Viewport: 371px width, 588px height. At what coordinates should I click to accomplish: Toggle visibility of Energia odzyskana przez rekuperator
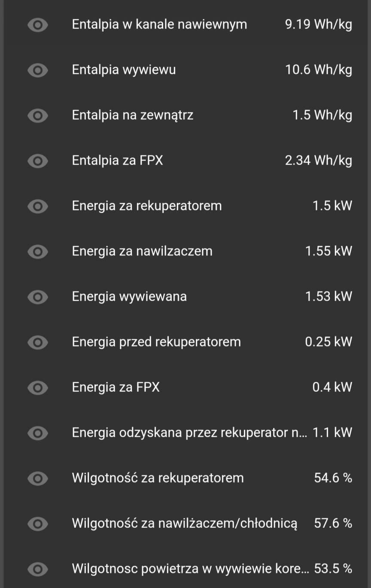click(38, 433)
